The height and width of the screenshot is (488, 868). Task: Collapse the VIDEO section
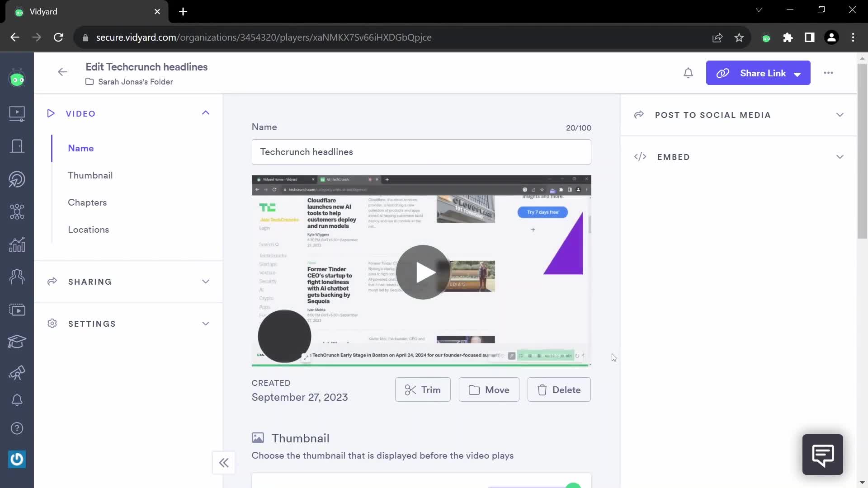click(x=206, y=113)
